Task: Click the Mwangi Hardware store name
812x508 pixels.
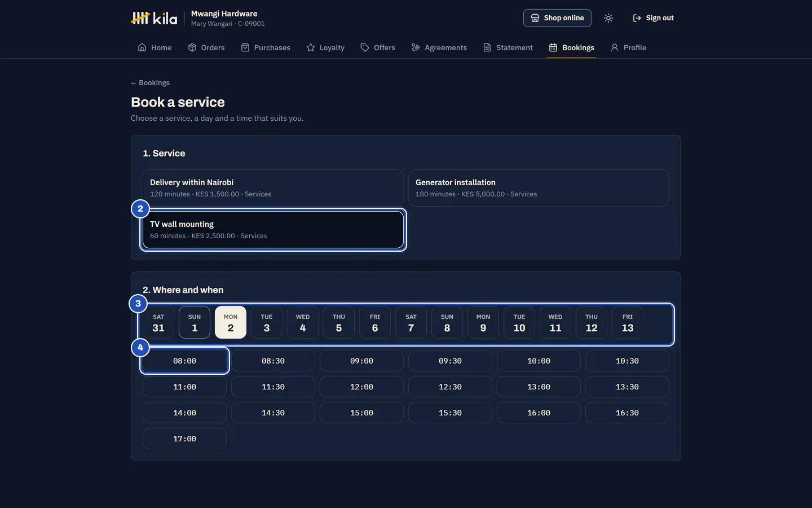Action: point(224,14)
